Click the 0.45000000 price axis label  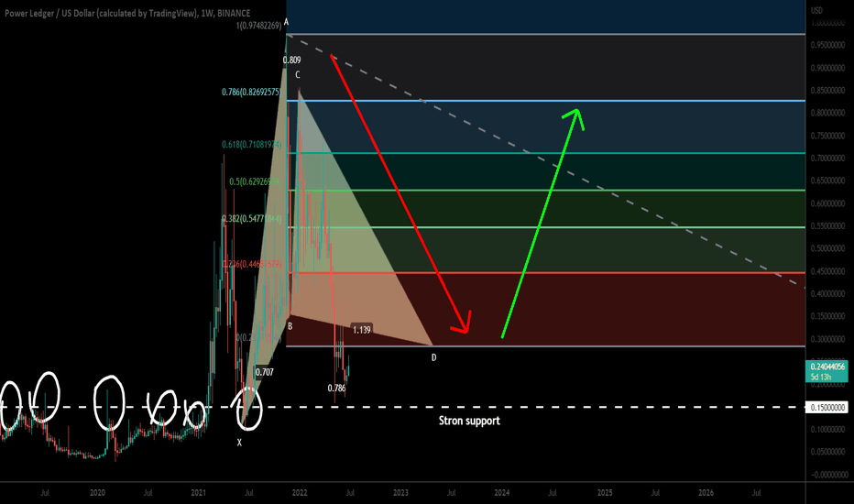coord(827,271)
